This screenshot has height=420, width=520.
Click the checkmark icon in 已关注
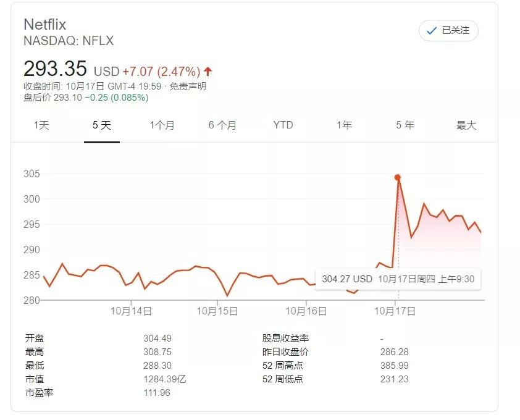(432, 30)
